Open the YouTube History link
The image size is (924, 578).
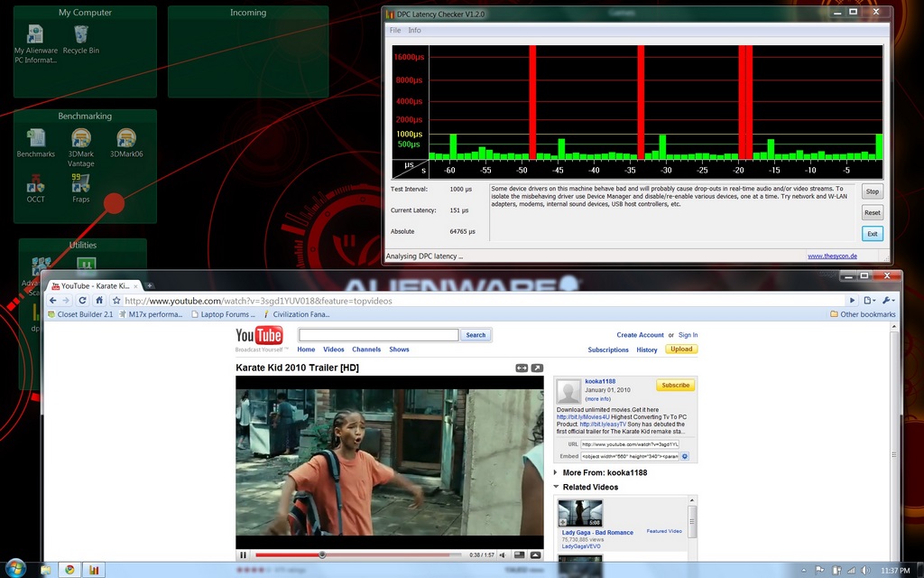click(x=646, y=350)
